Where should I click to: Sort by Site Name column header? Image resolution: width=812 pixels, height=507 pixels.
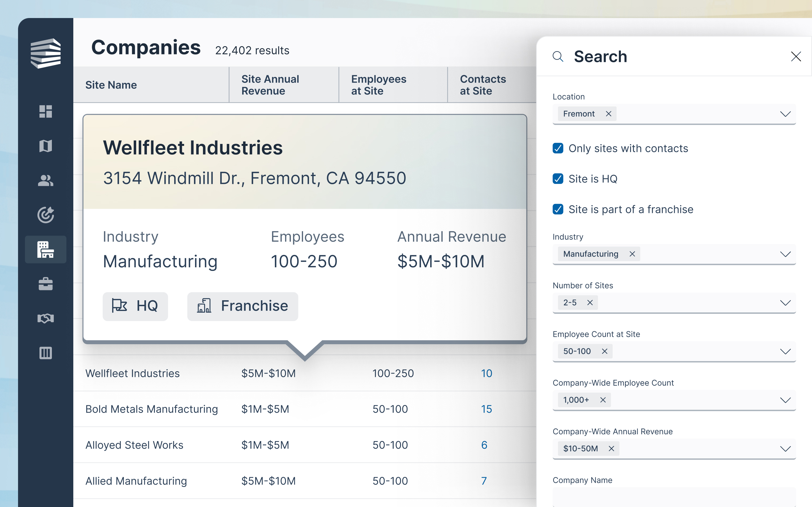point(111,85)
